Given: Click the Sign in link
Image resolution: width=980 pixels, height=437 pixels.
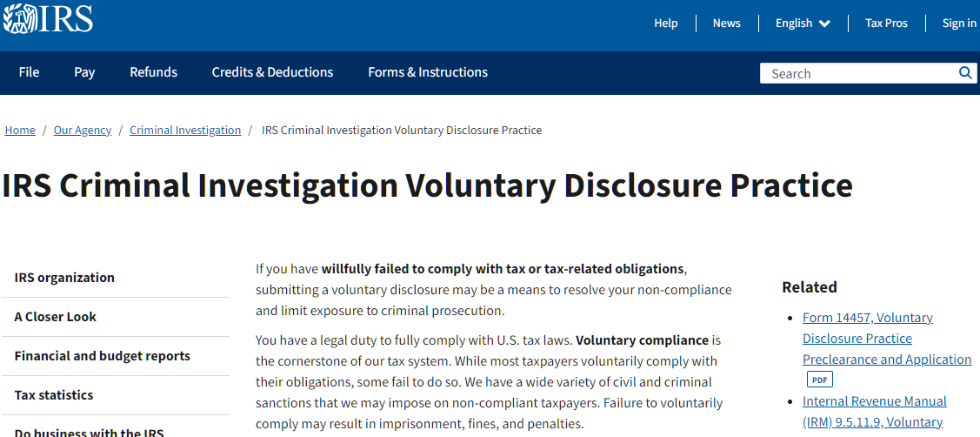Looking at the screenshot, I should pyautogui.click(x=959, y=24).
